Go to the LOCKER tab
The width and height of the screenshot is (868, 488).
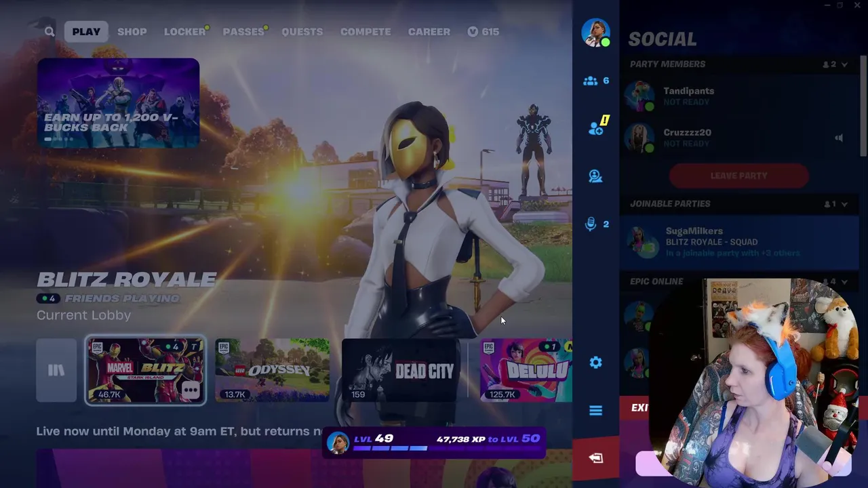point(184,32)
